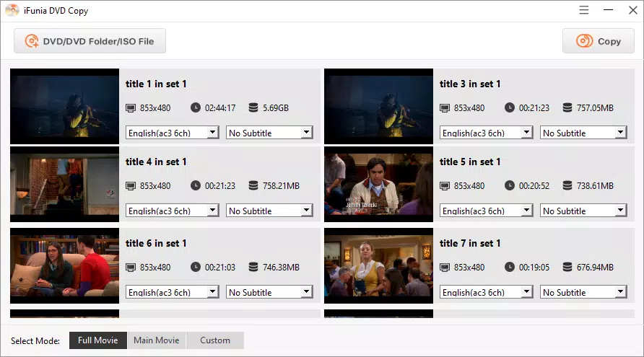The image size is (644, 357).
Task: Open subtitle dropdown for title 7 in set 1
Action: coord(583,292)
